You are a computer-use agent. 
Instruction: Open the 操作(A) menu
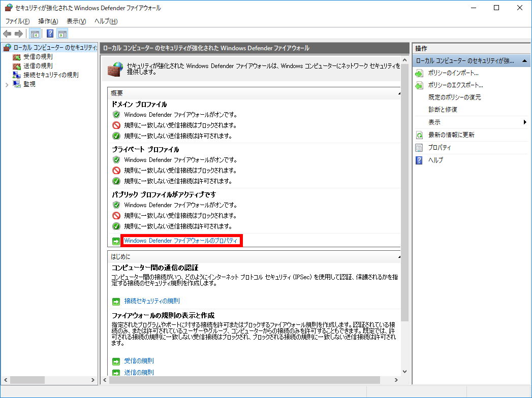(x=48, y=21)
